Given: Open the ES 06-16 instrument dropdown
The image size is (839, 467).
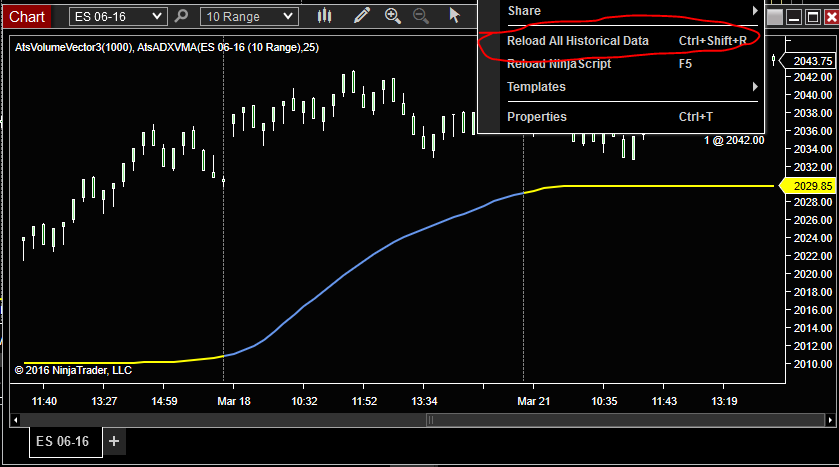Looking at the screenshot, I should point(118,17).
